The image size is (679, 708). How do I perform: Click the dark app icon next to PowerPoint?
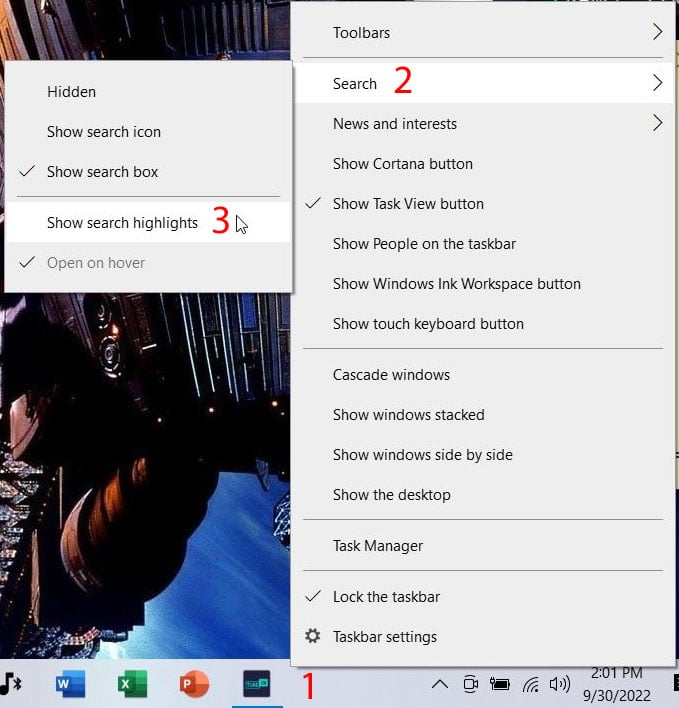[x=257, y=685]
